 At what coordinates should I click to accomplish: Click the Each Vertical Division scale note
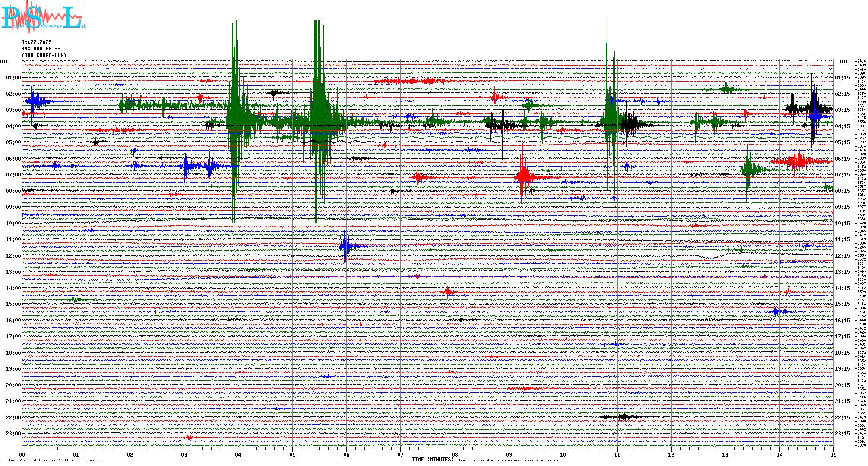(x=55, y=460)
